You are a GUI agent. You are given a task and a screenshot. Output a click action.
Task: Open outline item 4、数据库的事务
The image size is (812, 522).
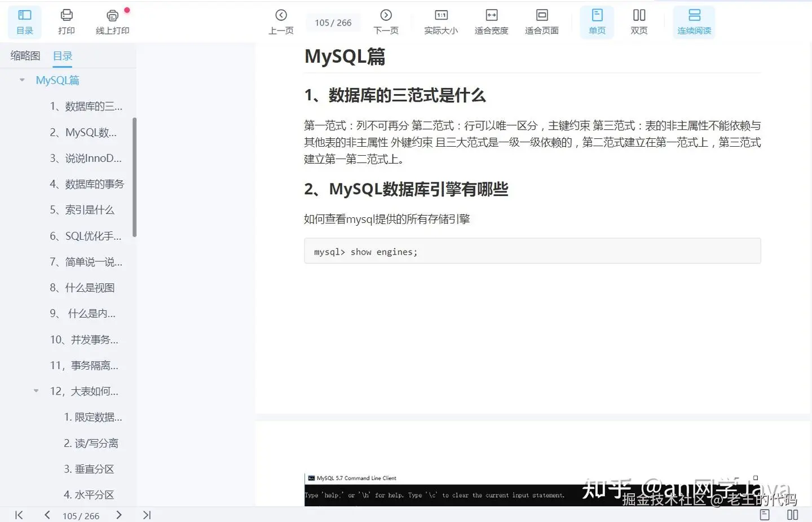[x=87, y=184]
